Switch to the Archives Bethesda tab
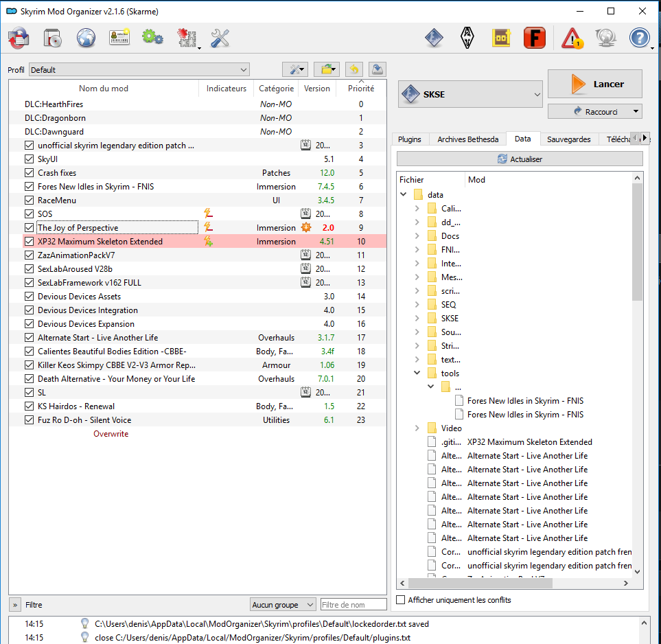 coord(468,139)
